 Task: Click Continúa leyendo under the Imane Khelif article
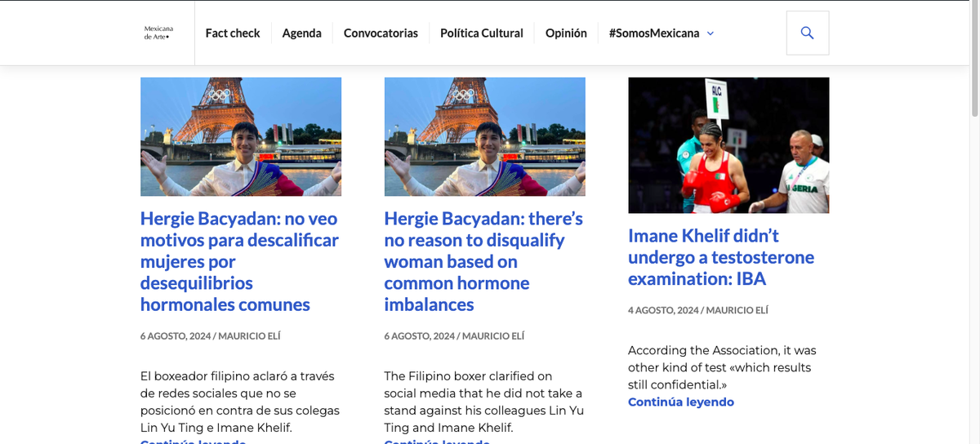point(681,402)
